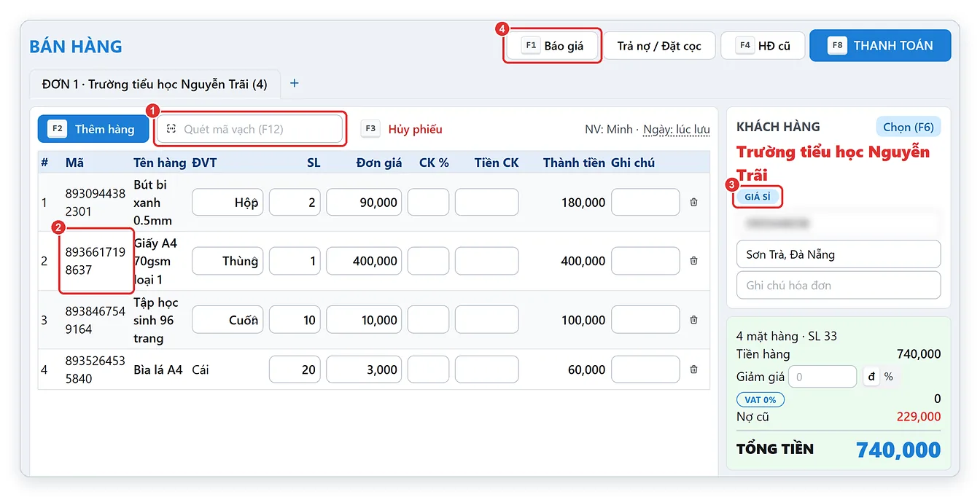This screenshot has height=497, width=980.
Task: Toggle discount to đ currency mode
Action: [871, 377]
